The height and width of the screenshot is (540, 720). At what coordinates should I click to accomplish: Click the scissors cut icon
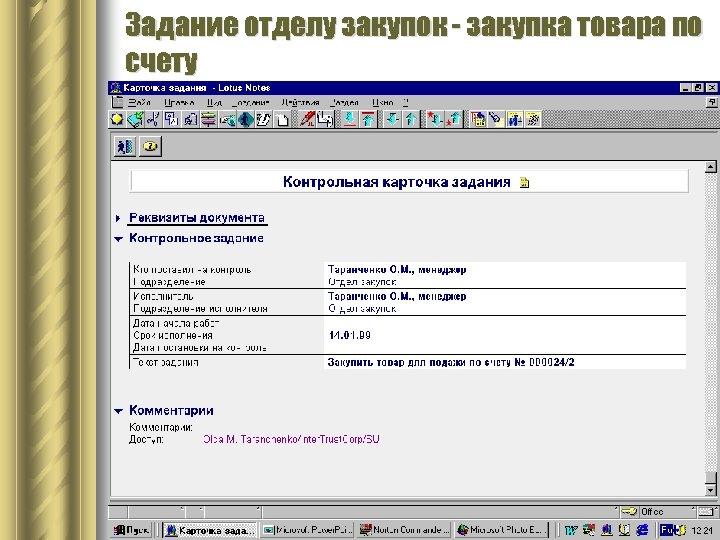click(153, 119)
